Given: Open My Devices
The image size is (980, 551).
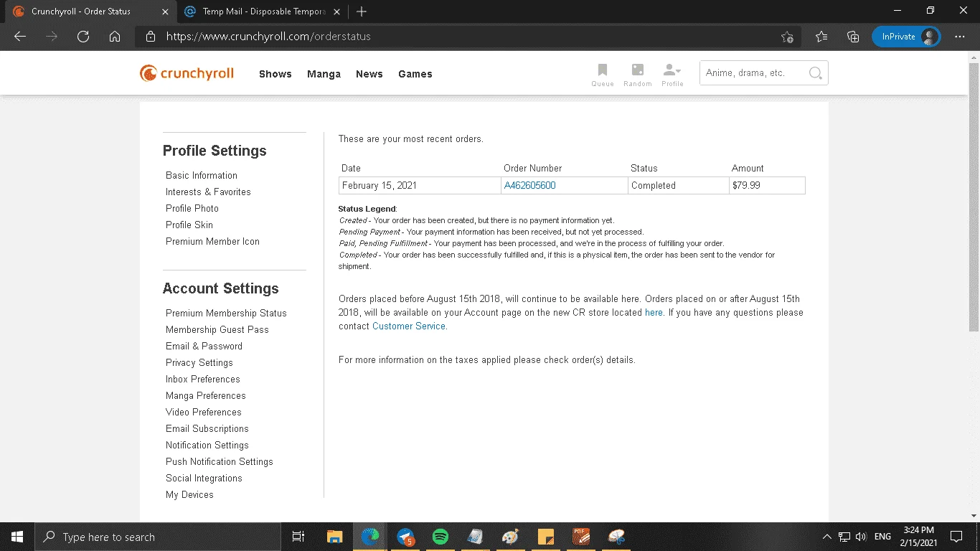Looking at the screenshot, I should 189,494.
